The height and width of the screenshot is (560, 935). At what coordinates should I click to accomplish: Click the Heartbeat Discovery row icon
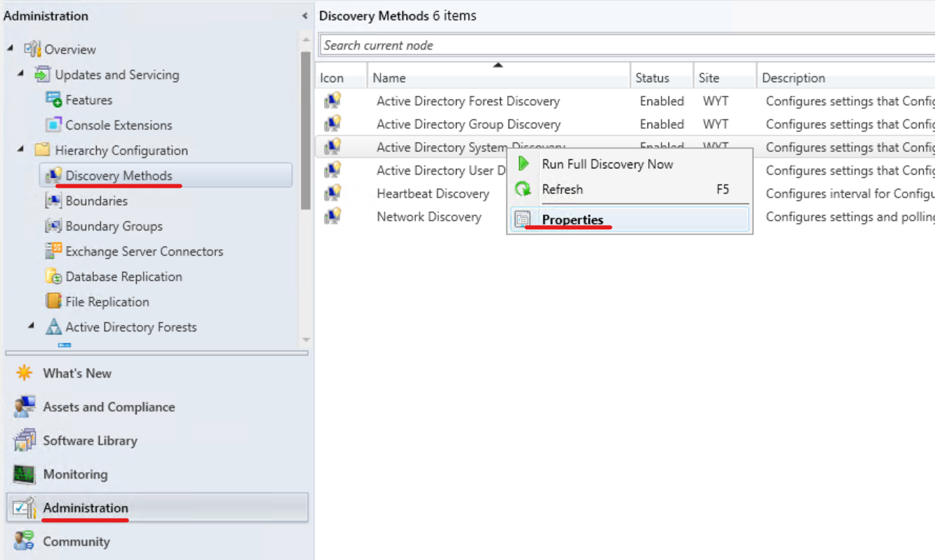pyautogui.click(x=332, y=193)
